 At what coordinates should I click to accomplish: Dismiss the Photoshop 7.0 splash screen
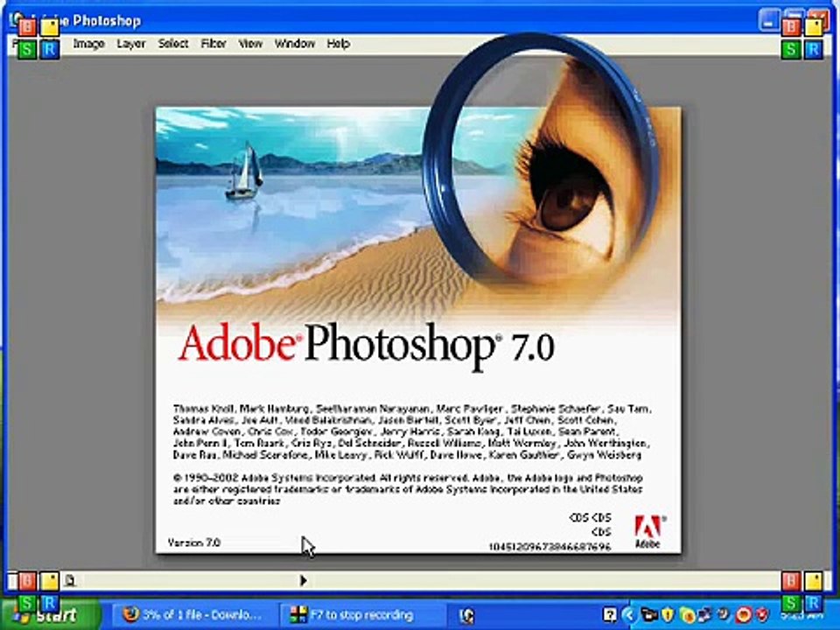coord(418,330)
